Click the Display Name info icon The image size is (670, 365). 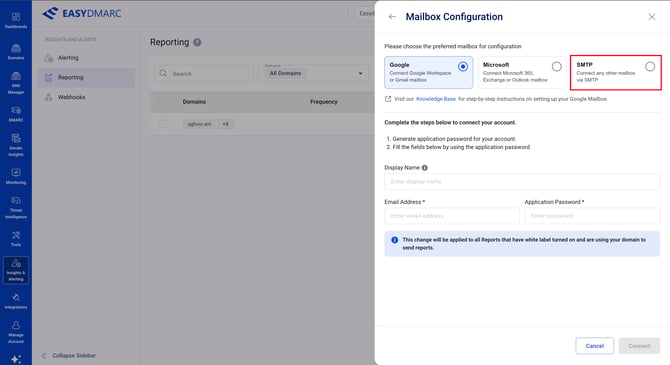point(425,168)
